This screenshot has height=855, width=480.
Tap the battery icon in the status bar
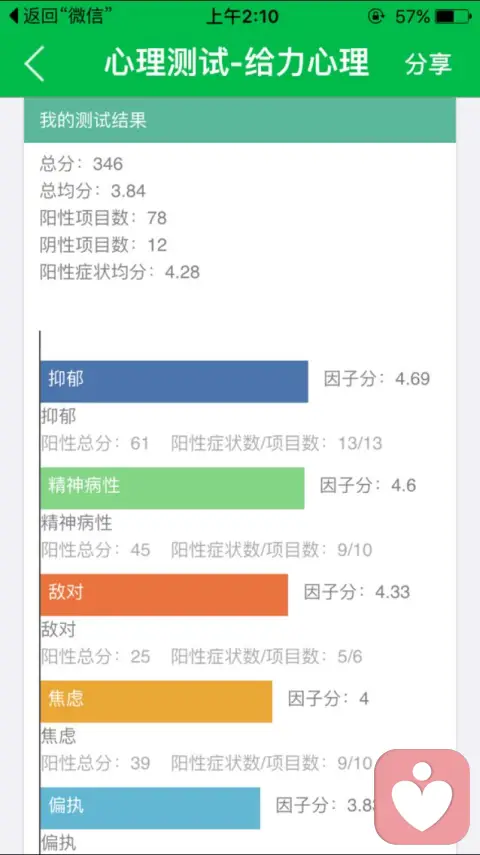[453, 17]
